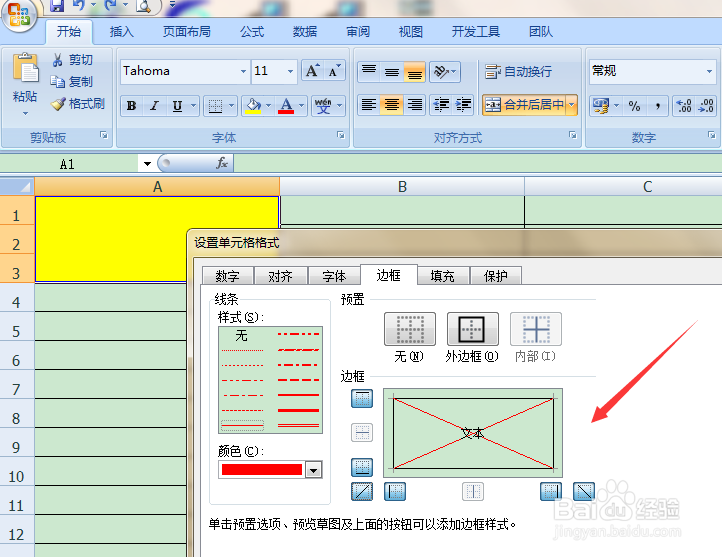Open border color (颜色) dropdown
The image size is (722, 557).
pos(314,470)
